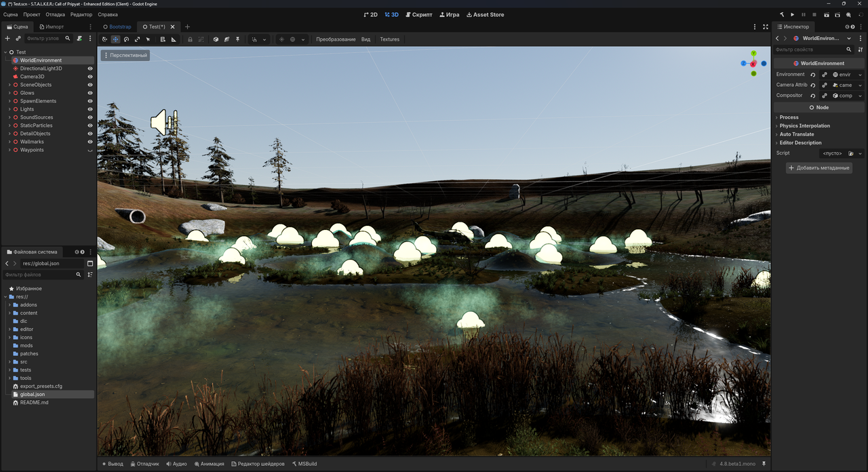This screenshot has height=472, width=868.
Task: Open Inspector object properties sliders icon
Action: 861,50
